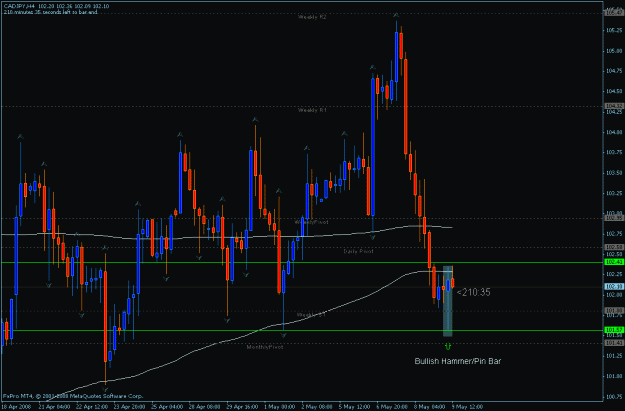Click the '25 Apr 04:00' time axis label
The image size is (625, 411).
[x=167, y=407]
